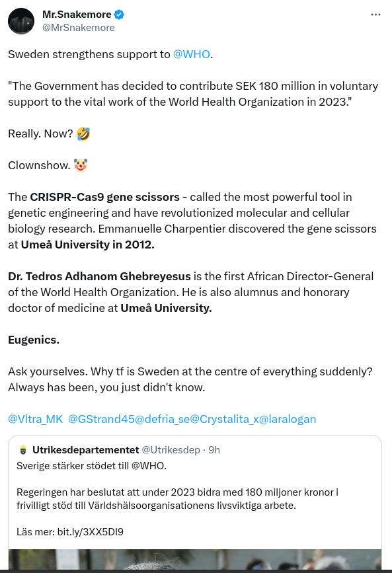Click the Utrikesdepartementet name in quoted tweet
The image size is (392, 573).
pos(85,450)
